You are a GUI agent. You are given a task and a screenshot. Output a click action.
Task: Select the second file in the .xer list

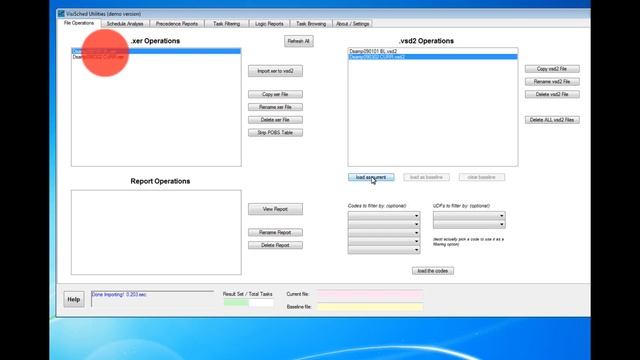tap(156, 57)
